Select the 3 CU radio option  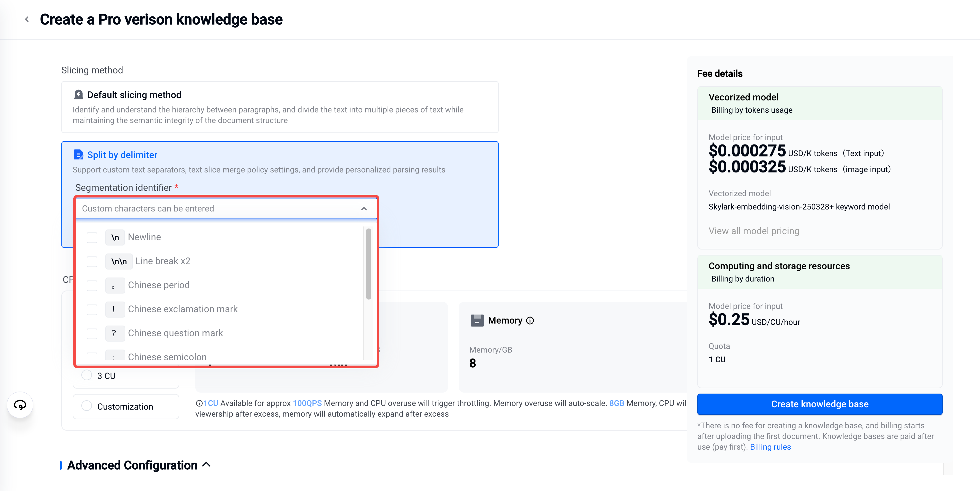point(87,375)
